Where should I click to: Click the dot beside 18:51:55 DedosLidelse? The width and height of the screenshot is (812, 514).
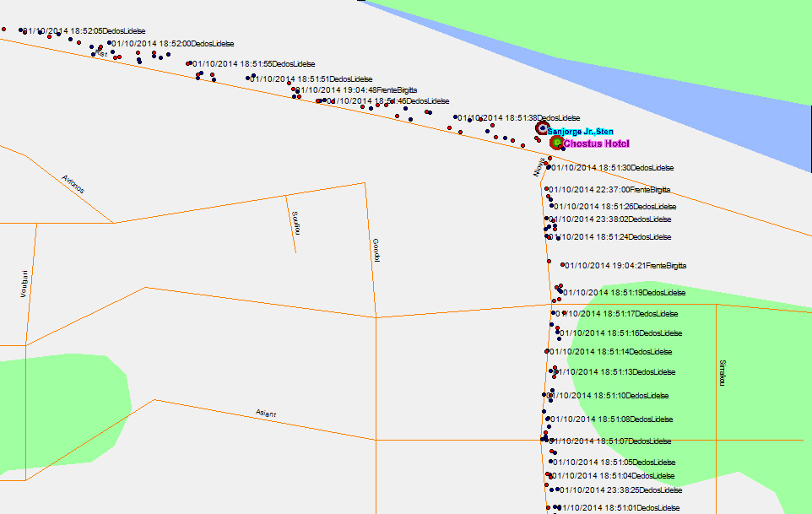pos(189,63)
